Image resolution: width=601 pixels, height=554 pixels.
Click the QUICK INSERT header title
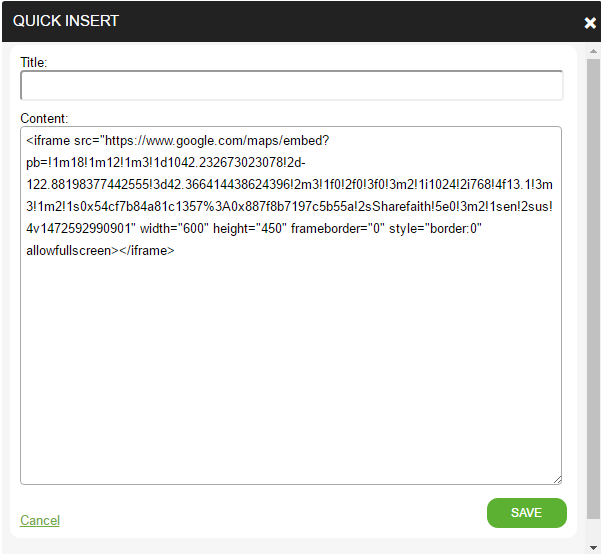pyautogui.click(x=66, y=21)
